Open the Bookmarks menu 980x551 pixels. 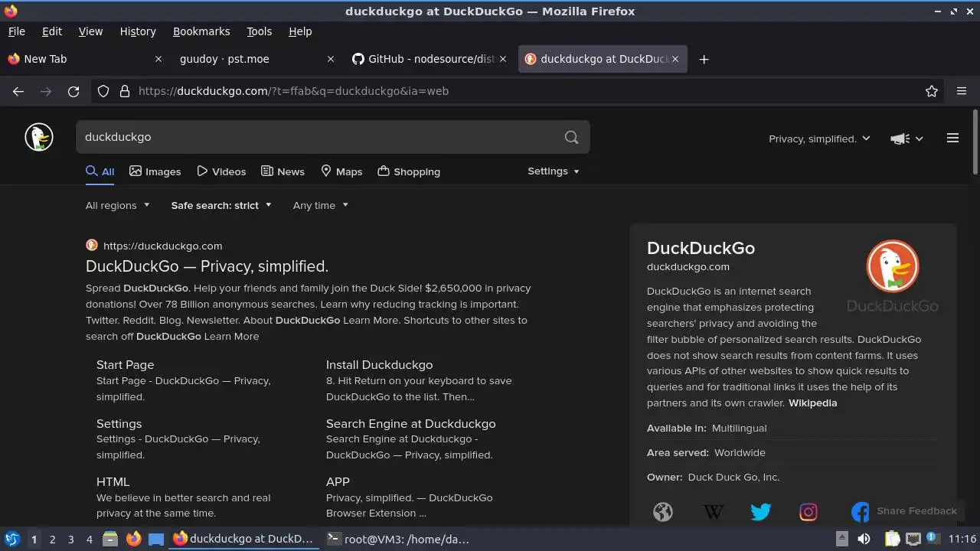[201, 31]
